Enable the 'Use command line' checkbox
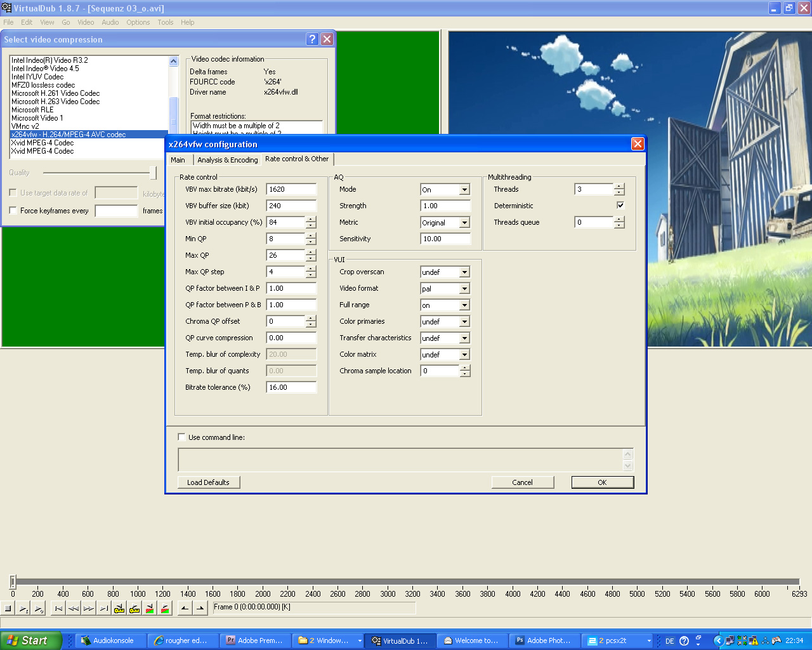The width and height of the screenshot is (812, 650). 182,437
